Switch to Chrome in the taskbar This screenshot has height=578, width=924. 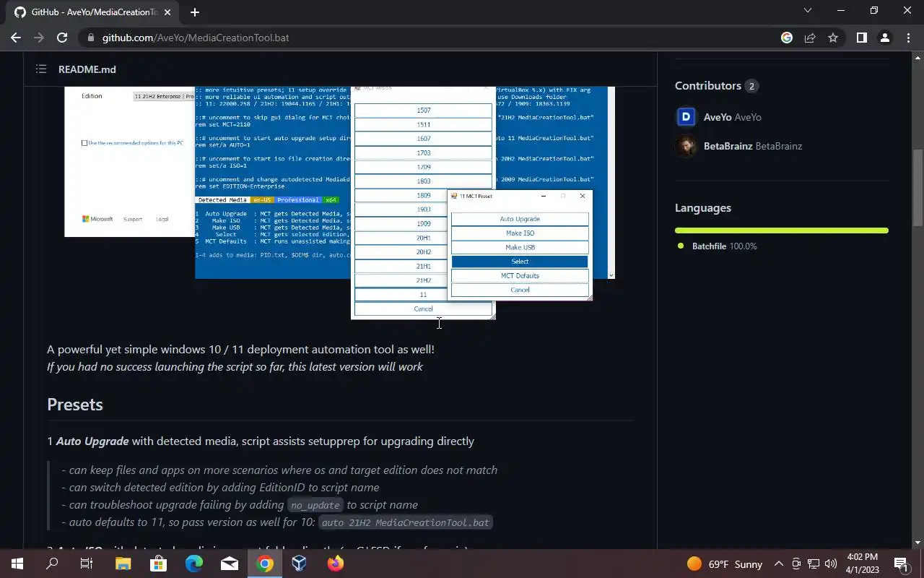coord(265,564)
